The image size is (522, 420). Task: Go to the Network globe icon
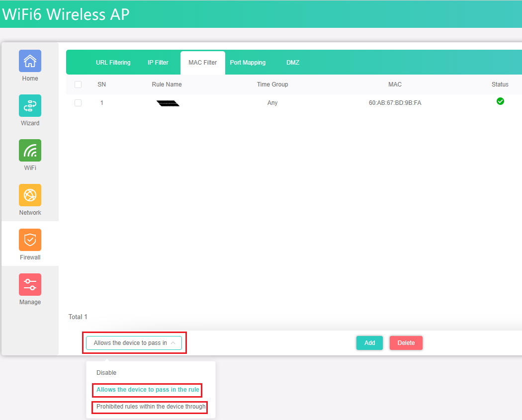(30, 195)
